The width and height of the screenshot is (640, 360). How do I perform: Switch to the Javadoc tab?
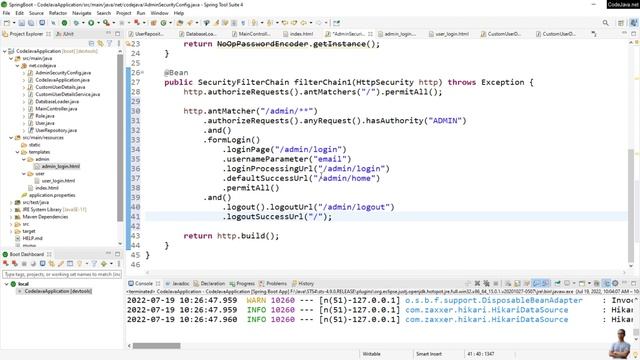tap(178, 283)
